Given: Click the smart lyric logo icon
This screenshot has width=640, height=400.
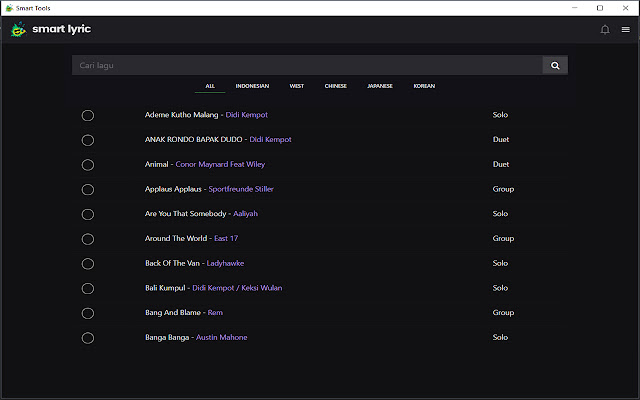Looking at the screenshot, I should (x=18, y=29).
